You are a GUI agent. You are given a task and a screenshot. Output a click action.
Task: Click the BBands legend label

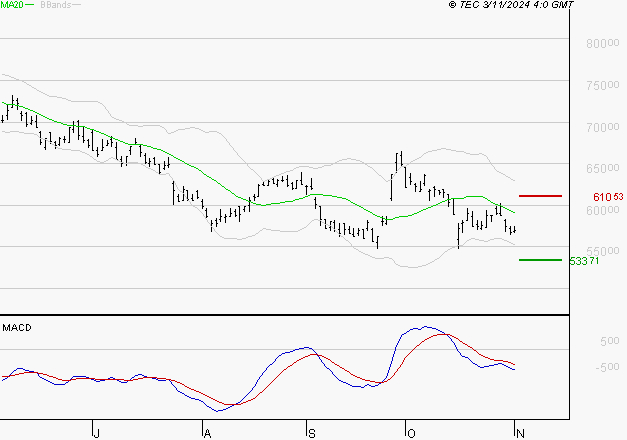click(x=56, y=5)
